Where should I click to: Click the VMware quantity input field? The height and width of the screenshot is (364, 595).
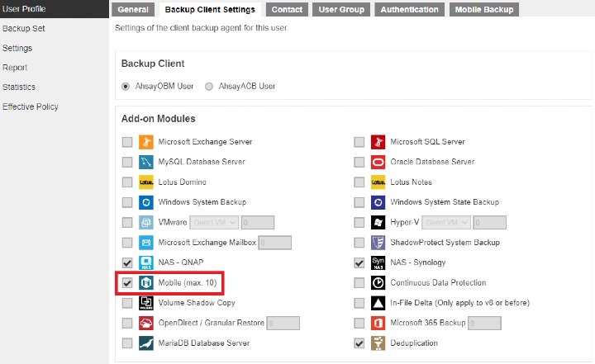[258, 222]
